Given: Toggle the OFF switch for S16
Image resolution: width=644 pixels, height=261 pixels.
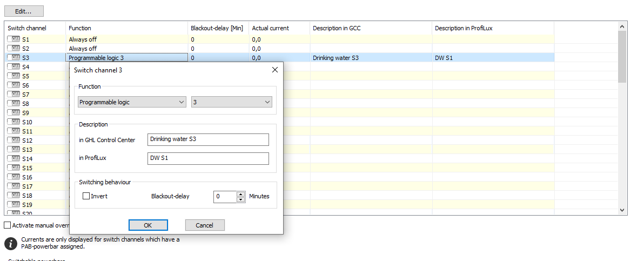Looking at the screenshot, I should click(14, 177).
